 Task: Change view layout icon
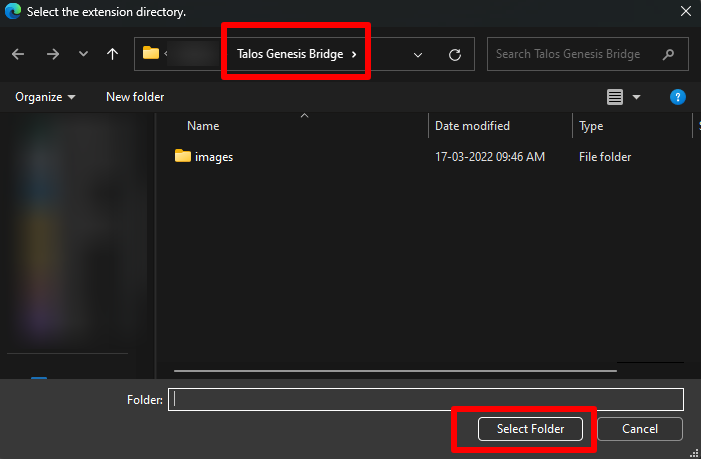click(x=615, y=97)
